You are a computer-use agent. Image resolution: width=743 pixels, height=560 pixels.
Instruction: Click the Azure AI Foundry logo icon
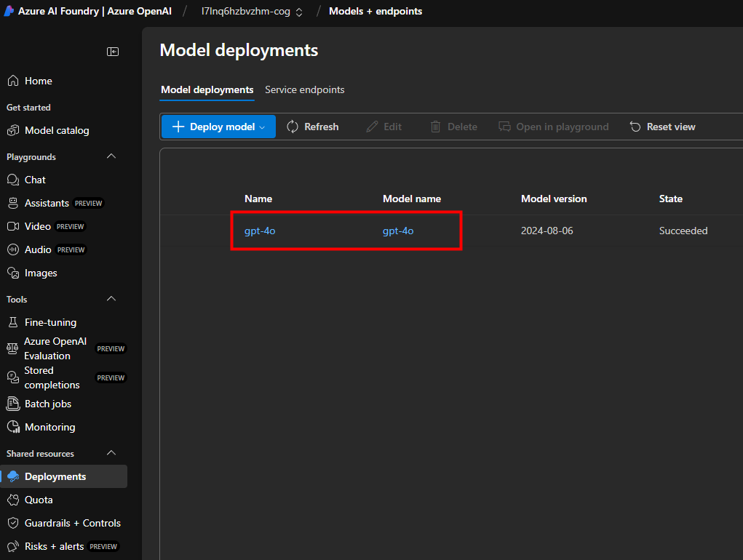pyautogui.click(x=9, y=11)
